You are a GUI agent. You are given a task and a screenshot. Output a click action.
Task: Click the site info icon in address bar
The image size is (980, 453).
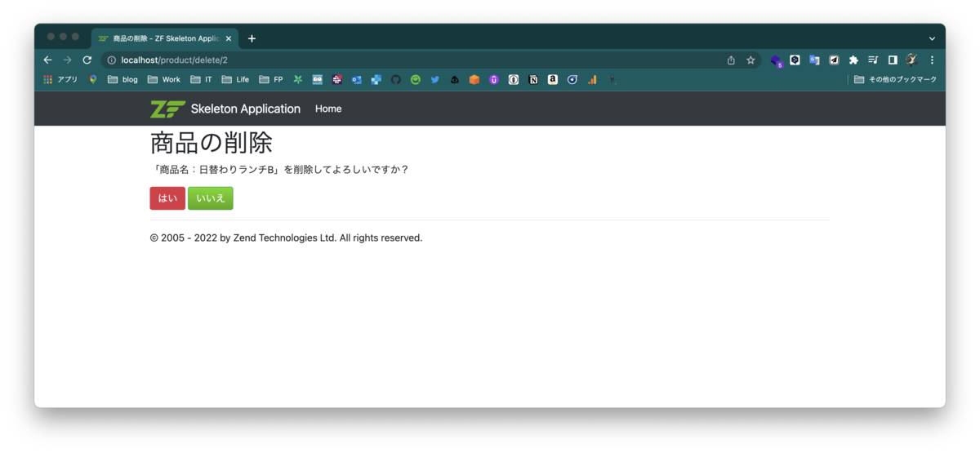point(112,60)
